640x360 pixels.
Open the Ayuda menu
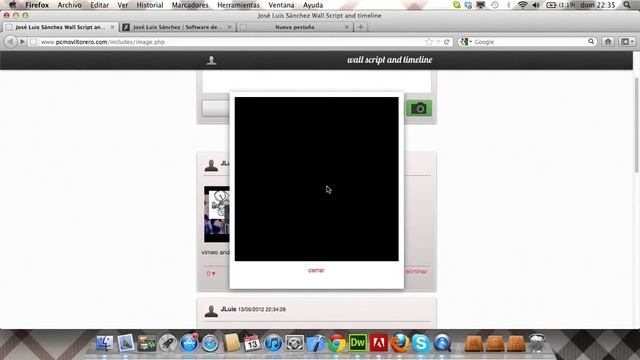tap(313, 5)
